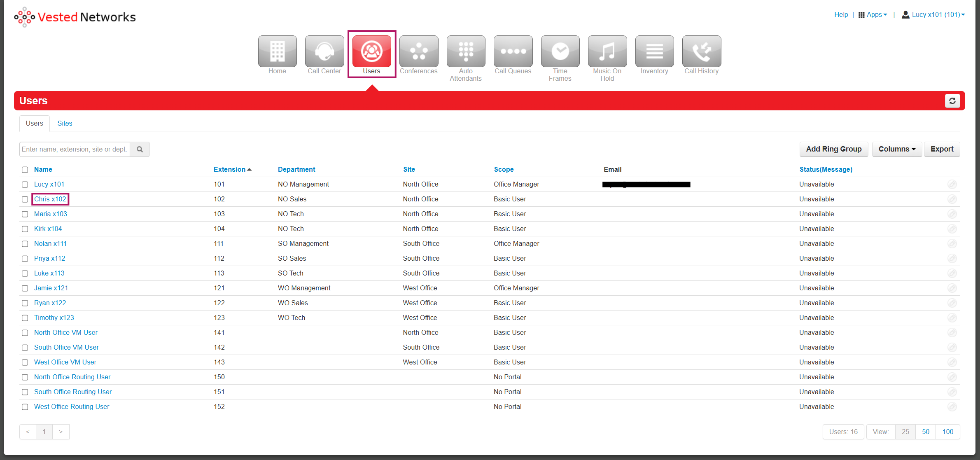980x460 pixels.
Task: Click the user search input field
Action: [75, 149]
